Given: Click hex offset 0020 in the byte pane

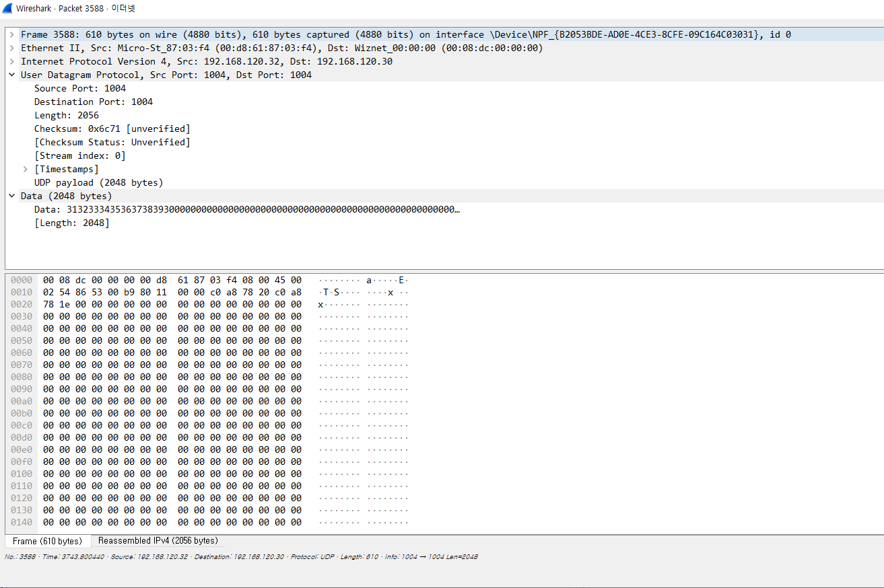Looking at the screenshot, I should pyautogui.click(x=22, y=304).
